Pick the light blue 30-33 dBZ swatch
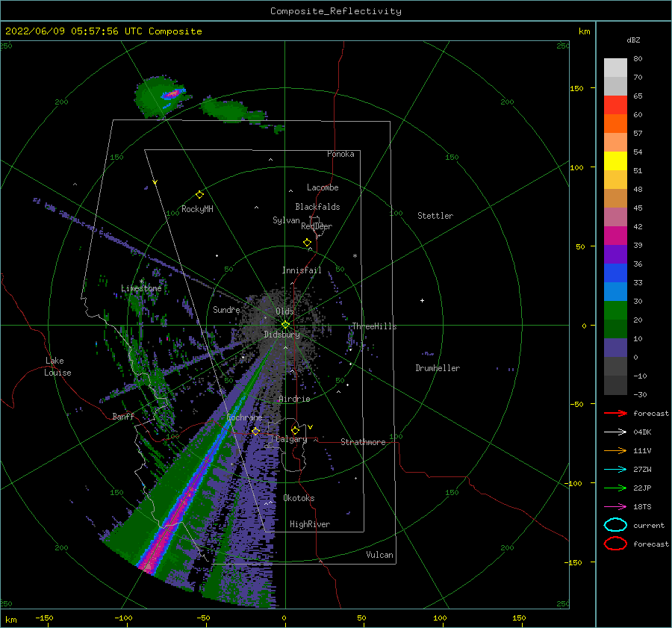The image size is (672, 628). click(x=615, y=292)
